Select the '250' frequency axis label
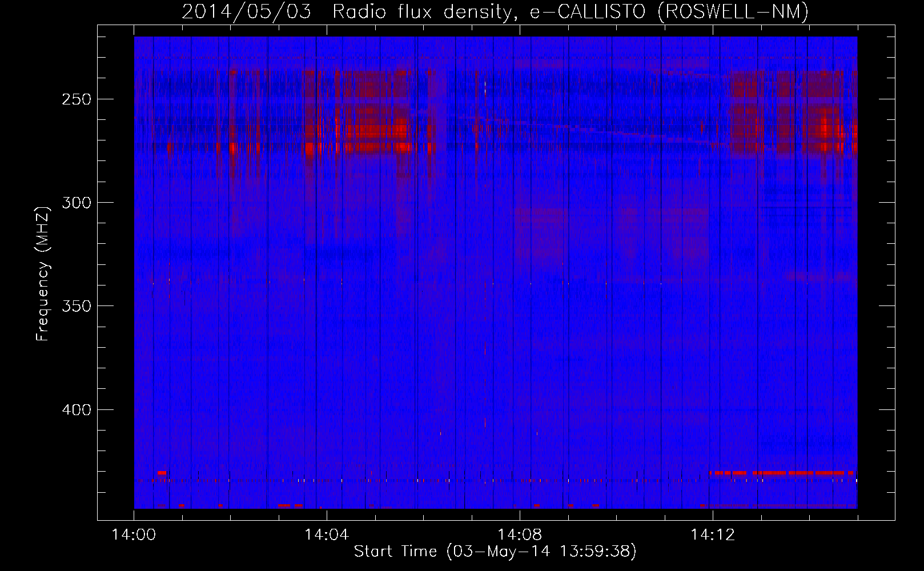 pyautogui.click(x=76, y=99)
